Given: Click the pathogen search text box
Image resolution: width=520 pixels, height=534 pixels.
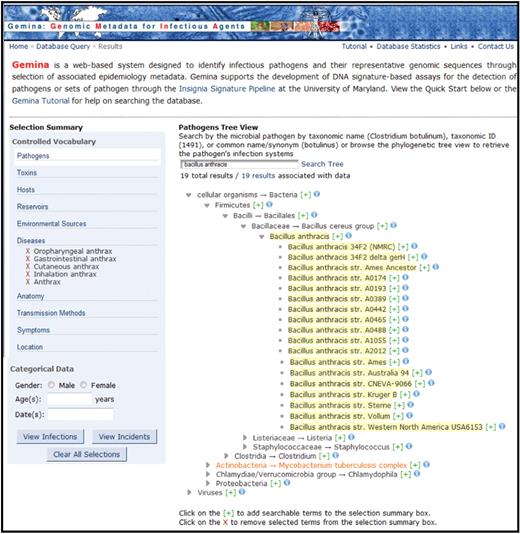Looking at the screenshot, I should 239,164.
